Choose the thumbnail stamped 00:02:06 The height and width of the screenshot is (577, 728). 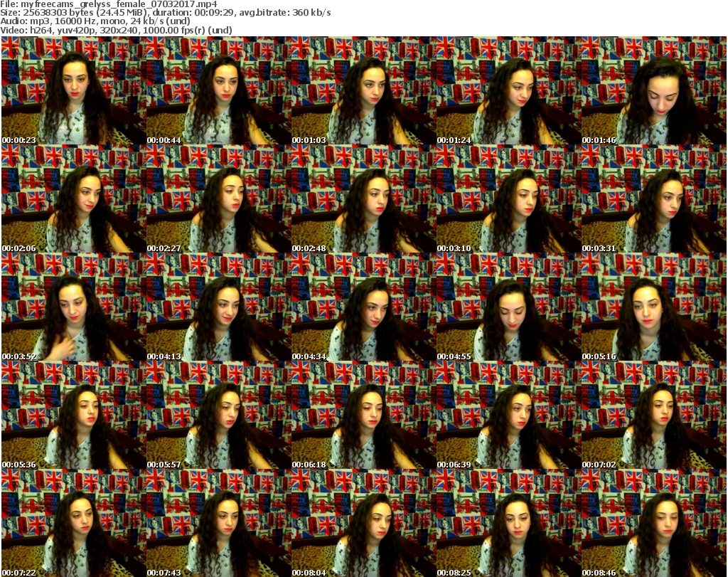[73, 198]
